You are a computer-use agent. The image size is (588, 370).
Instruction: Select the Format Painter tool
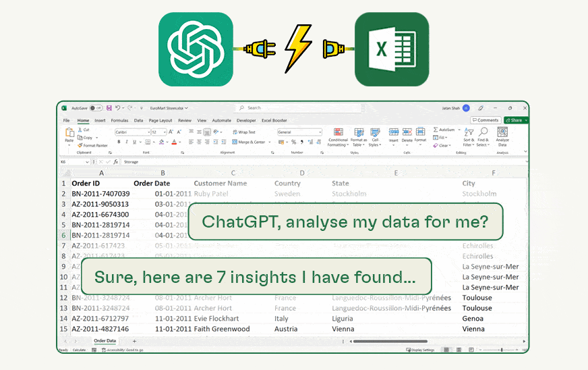tap(94, 145)
